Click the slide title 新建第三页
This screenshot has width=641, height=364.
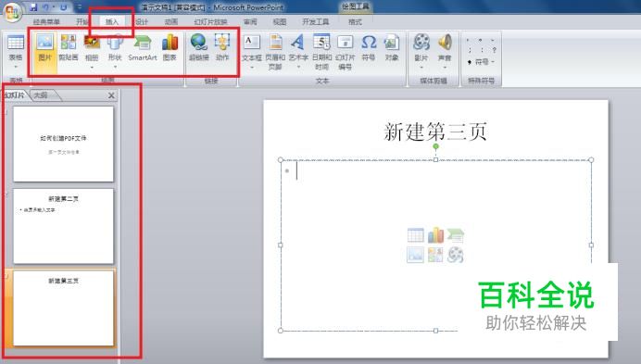pos(435,132)
